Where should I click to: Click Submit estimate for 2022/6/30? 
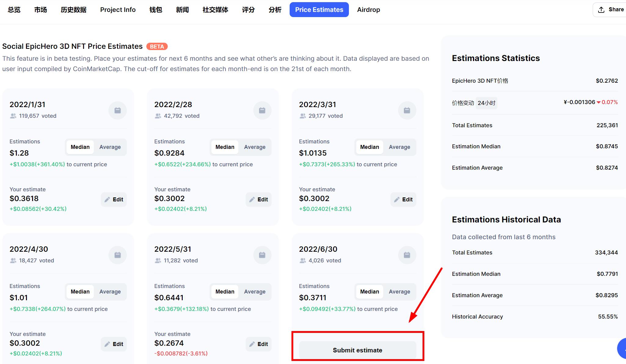pyautogui.click(x=357, y=350)
